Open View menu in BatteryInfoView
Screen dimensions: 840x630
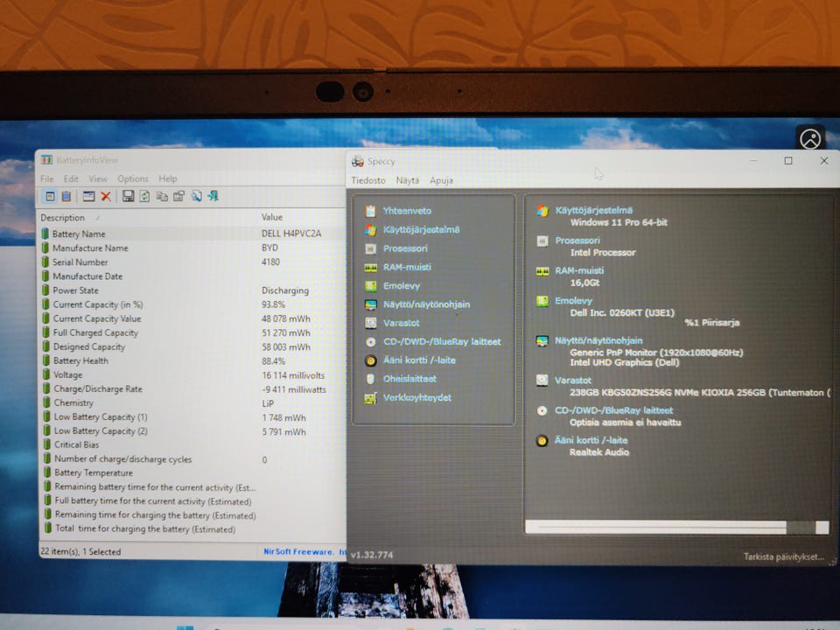click(x=97, y=178)
